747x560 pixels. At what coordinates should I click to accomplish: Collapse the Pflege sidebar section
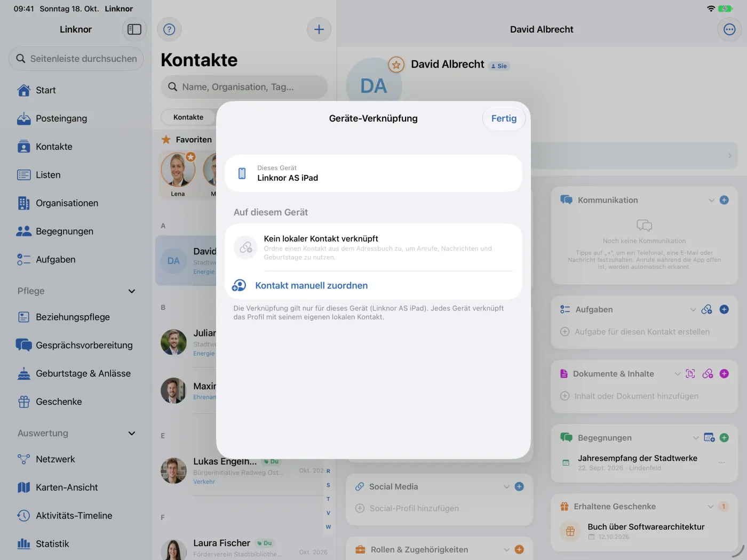point(132,291)
